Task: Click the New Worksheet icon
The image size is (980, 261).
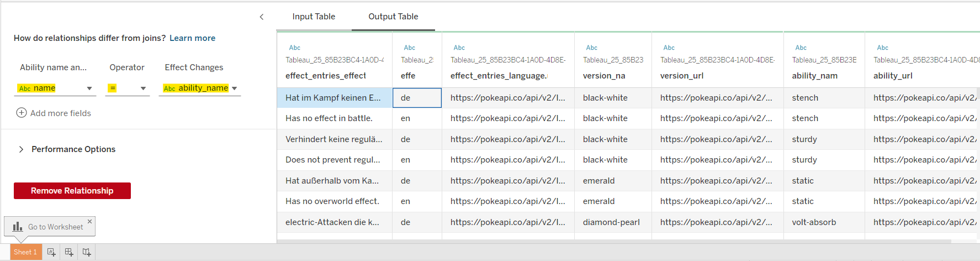Action: (x=51, y=252)
